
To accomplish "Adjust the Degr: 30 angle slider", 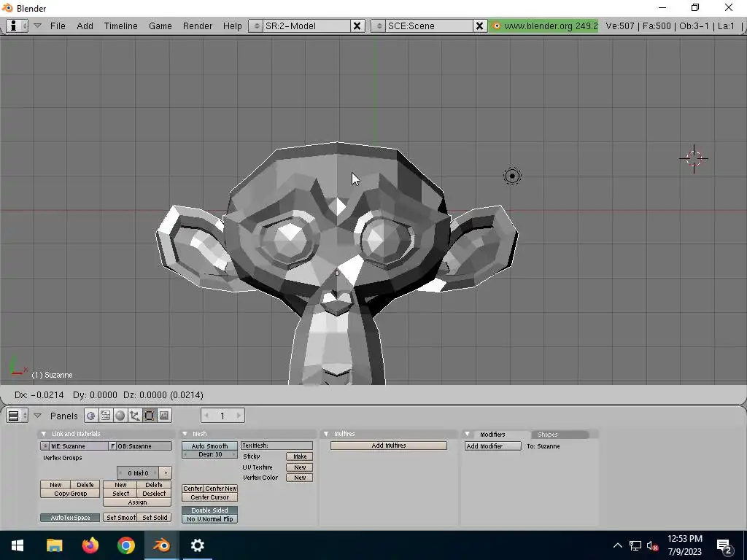I will 209,455.
